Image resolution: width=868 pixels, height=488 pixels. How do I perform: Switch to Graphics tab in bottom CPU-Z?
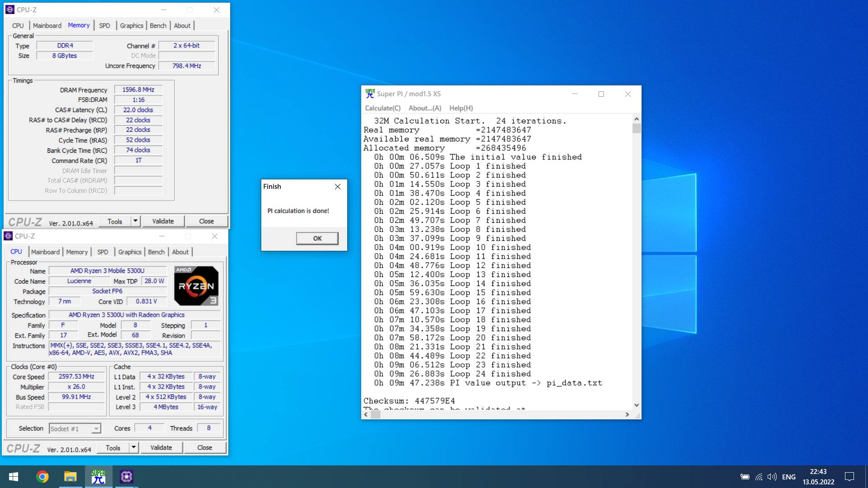(x=130, y=252)
